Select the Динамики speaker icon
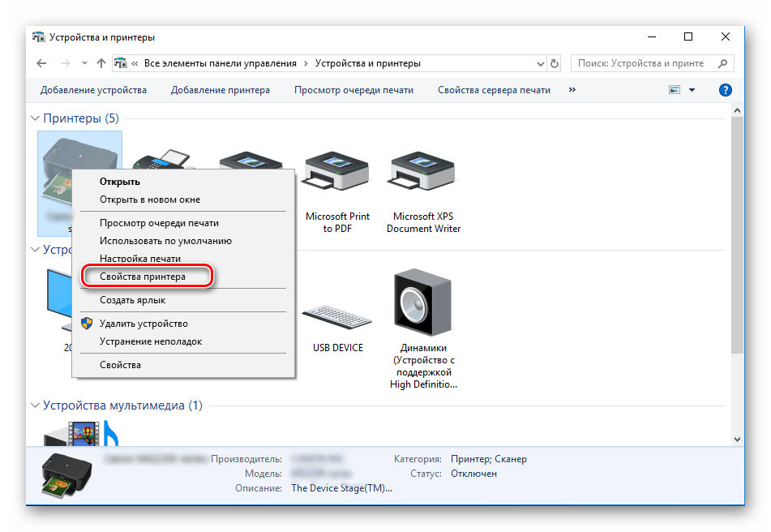 (x=422, y=304)
